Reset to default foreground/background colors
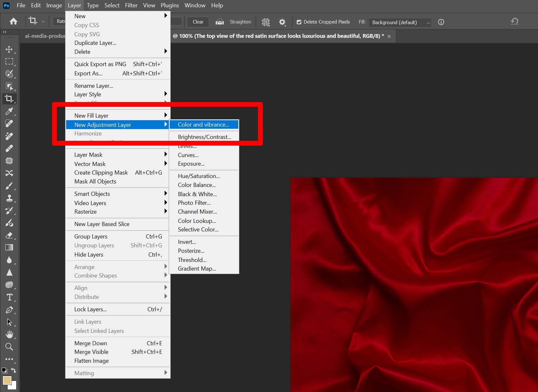 point(4,370)
